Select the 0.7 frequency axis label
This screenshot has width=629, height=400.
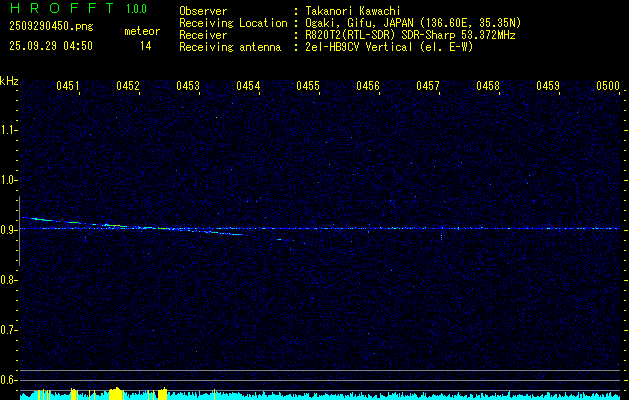[x=9, y=329]
